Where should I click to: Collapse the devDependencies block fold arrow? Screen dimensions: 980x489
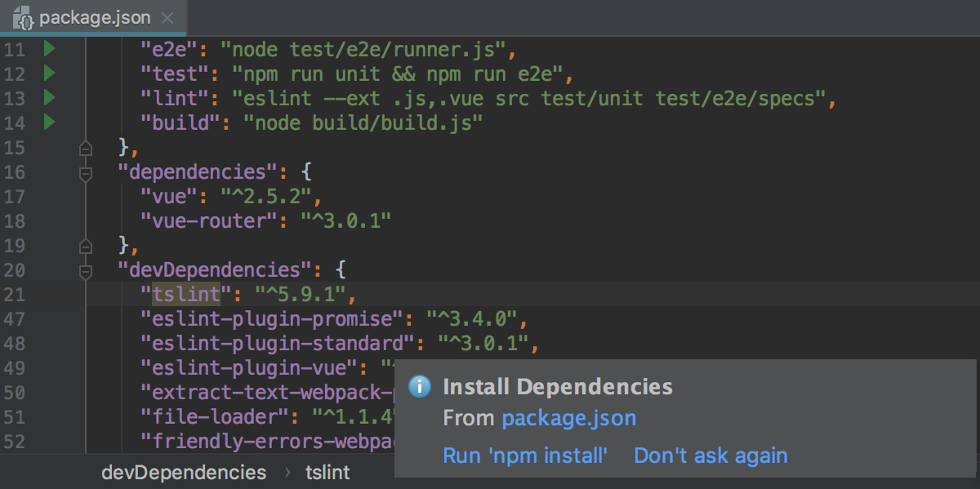[x=85, y=270]
